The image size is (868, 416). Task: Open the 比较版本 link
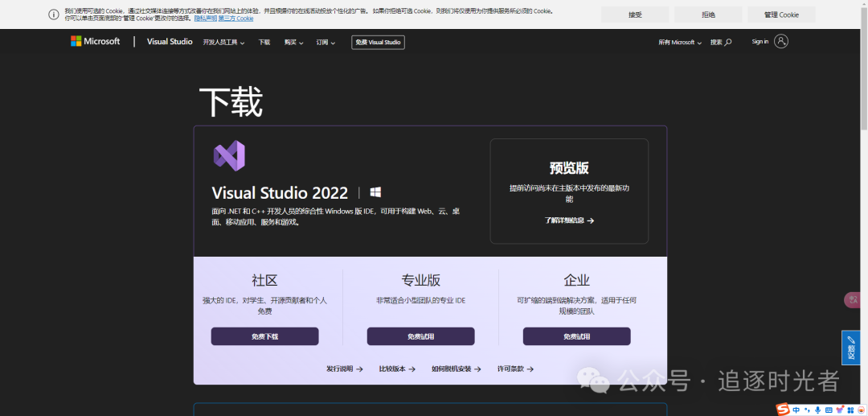[x=397, y=369]
